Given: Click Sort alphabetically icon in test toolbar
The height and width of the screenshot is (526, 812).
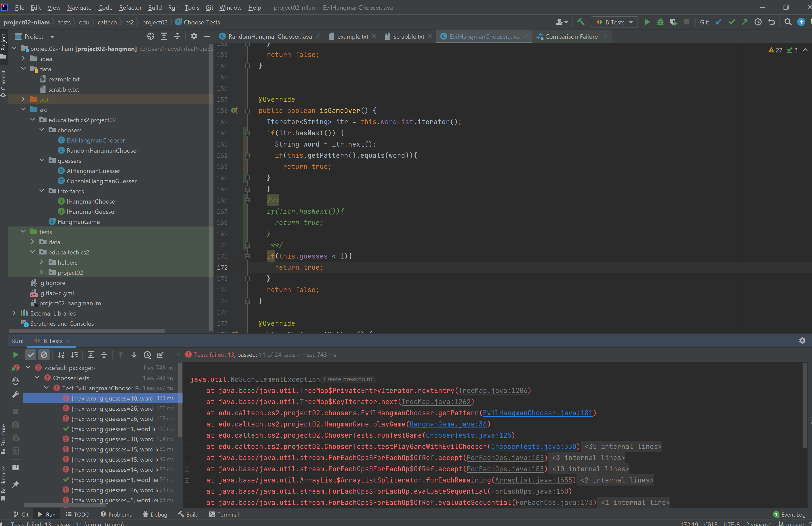Looking at the screenshot, I should click(x=61, y=355).
